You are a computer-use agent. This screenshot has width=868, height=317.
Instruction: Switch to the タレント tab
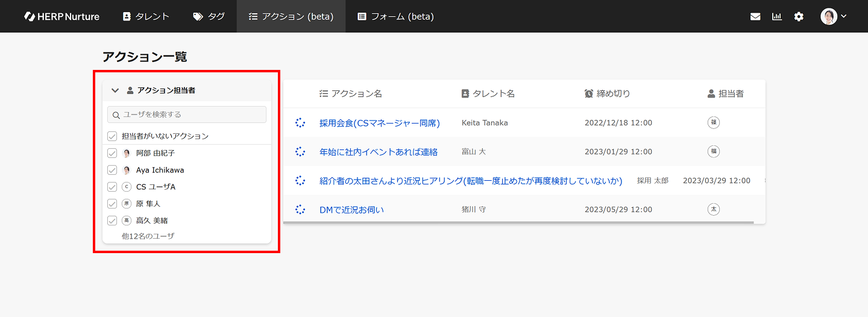(x=146, y=16)
